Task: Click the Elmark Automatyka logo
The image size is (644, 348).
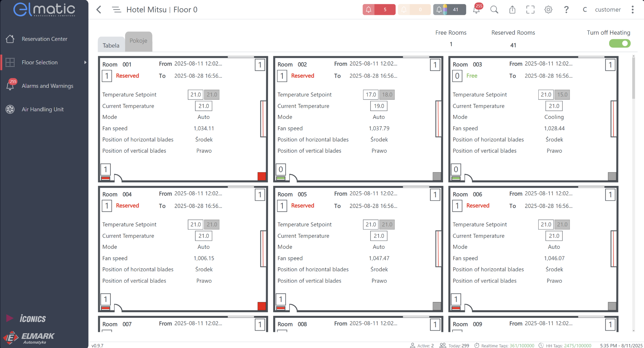Action: click(29, 338)
